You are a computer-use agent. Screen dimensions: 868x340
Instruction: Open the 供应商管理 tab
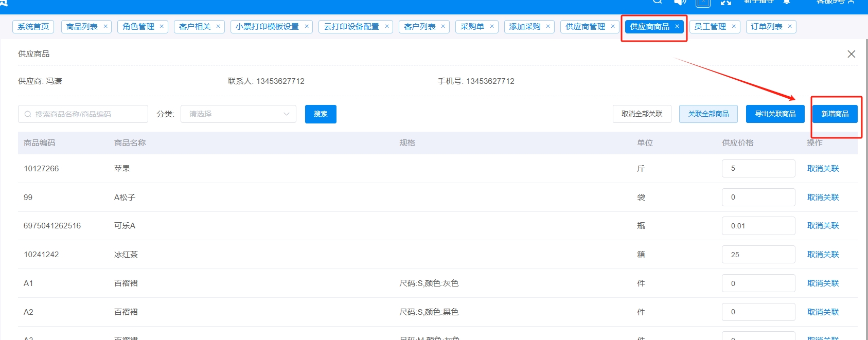pyautogui.click(x=585, y=27)
